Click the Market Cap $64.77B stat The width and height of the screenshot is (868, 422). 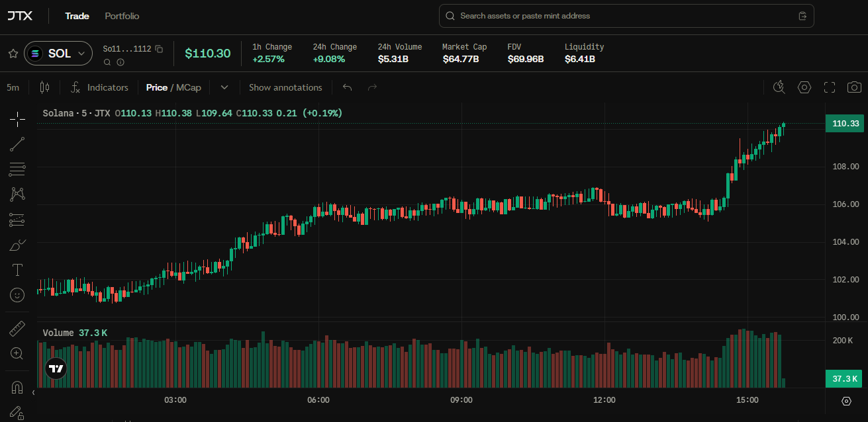(x=464, y=53)
